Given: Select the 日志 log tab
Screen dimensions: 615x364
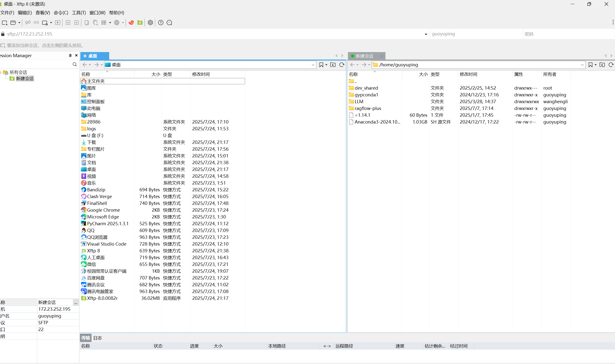Looking at the screenshot, I should coord(97,338).
